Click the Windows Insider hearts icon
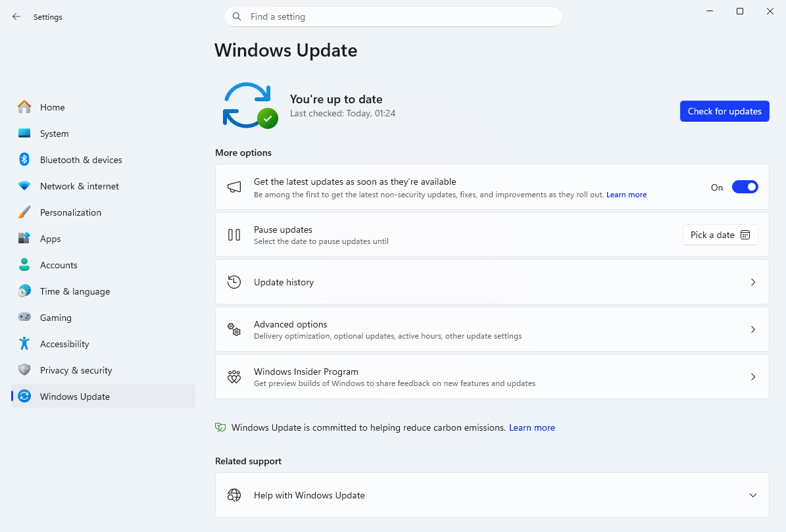This screenshot has width=786, height=532. (234, 377)
